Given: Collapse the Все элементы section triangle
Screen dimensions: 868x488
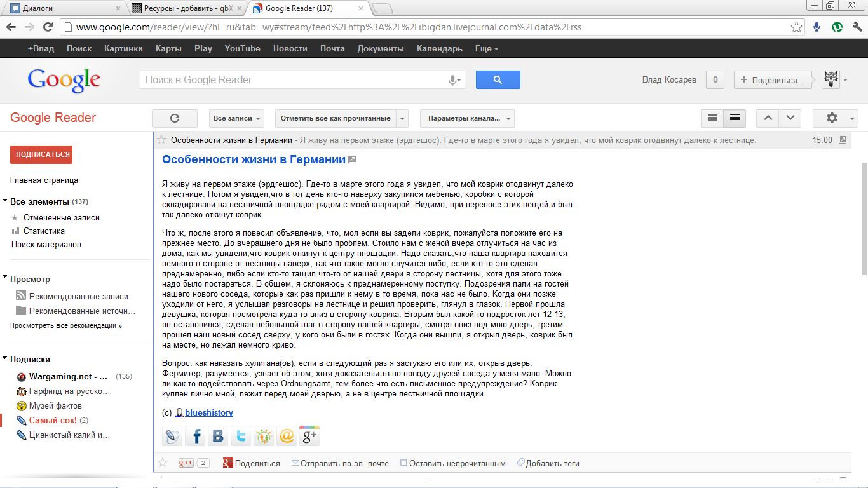Looking at the screenshot, I should (5, 201).
